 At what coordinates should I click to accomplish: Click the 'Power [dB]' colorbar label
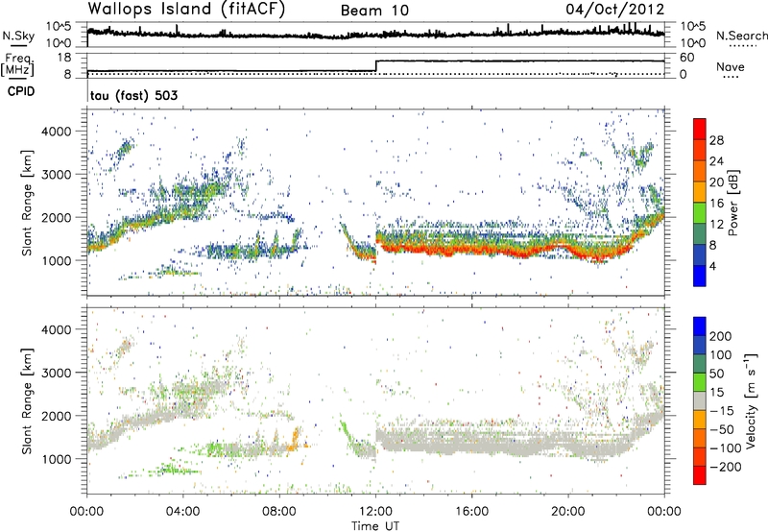[733, 203]
